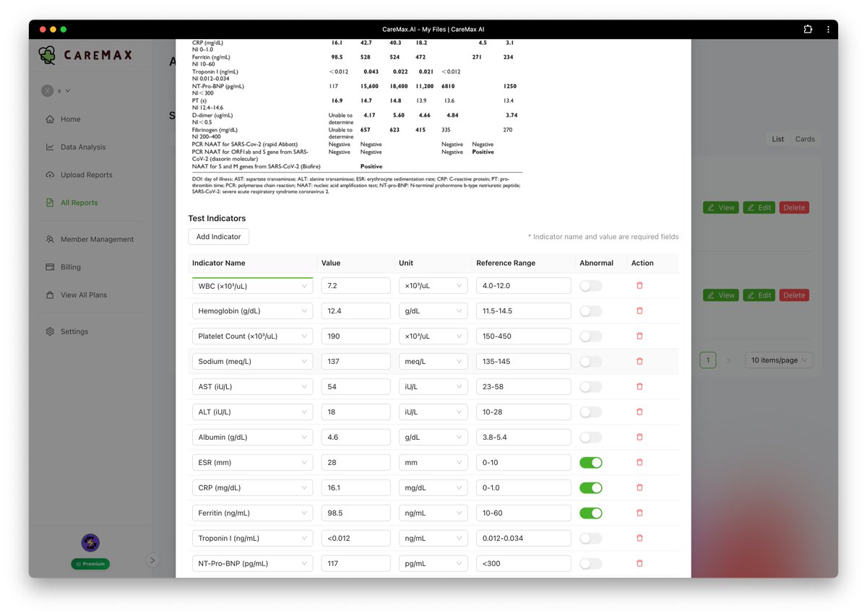Open the meq/L unit dropdown
This screenshot has height=616, width=867.
[433, 362]
